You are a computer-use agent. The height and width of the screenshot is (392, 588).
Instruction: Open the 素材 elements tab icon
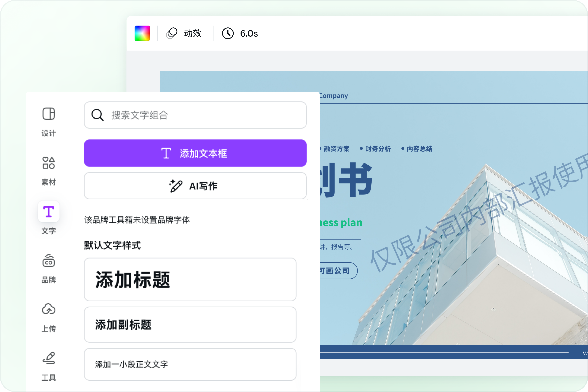pyautogui.click(x=49, y=163)
